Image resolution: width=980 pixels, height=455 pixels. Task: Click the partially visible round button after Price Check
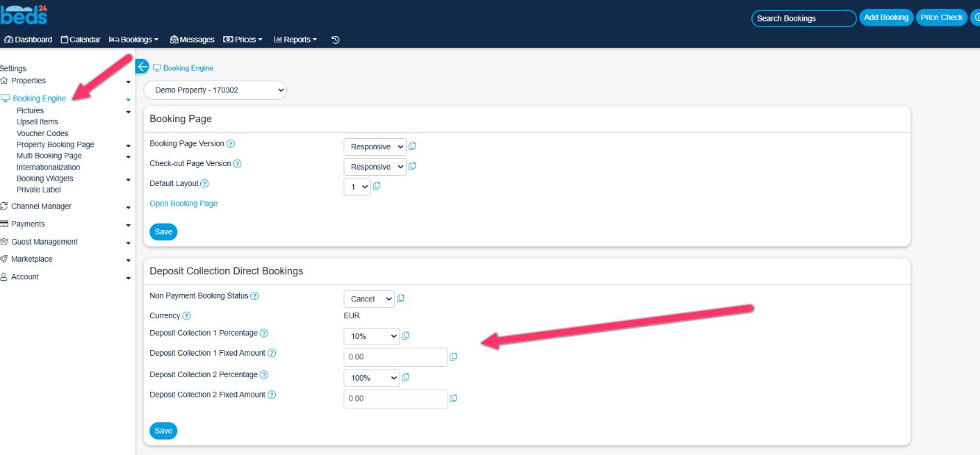(x=975, y=17)
